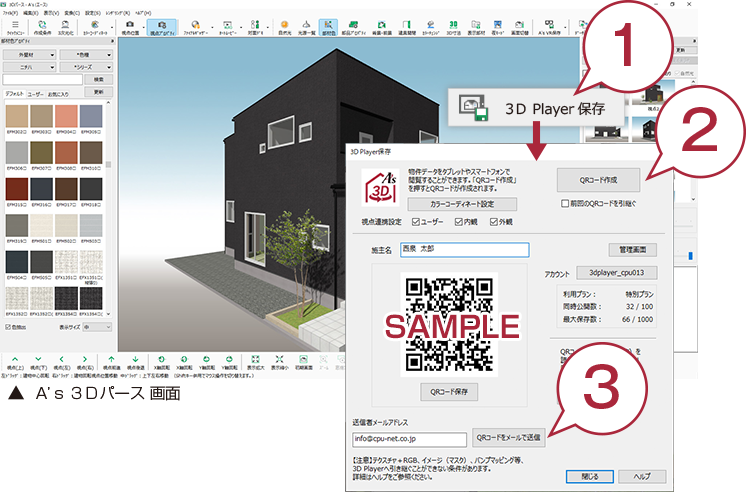Open the 表示(V) menu
This screenshot has height=500, width=746.
click(x=51, y=13)
